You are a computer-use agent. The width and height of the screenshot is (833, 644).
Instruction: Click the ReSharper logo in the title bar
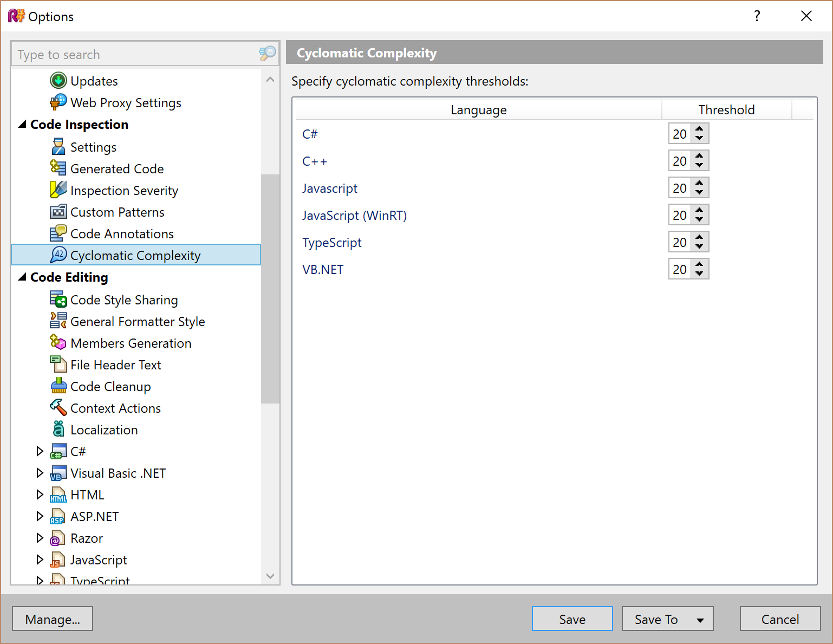[x=16, y=16]
